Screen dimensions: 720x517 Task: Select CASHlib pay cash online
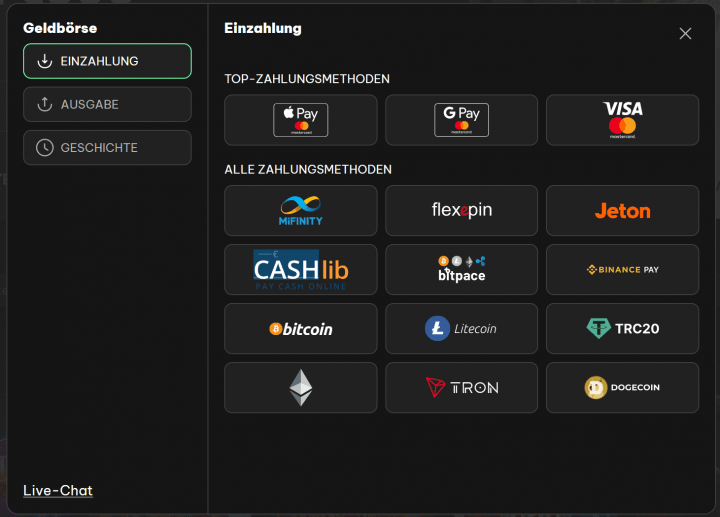click(x=301, y=270)
